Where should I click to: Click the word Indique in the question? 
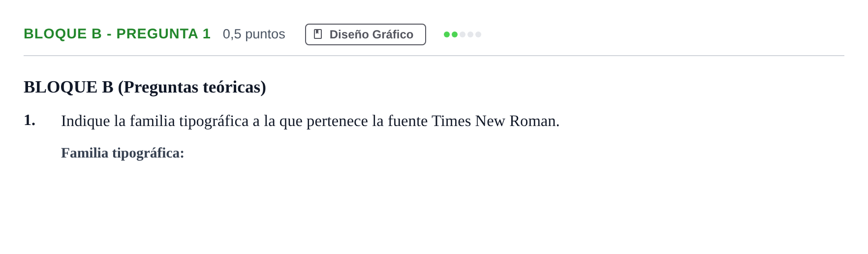[x=86, y=121]
